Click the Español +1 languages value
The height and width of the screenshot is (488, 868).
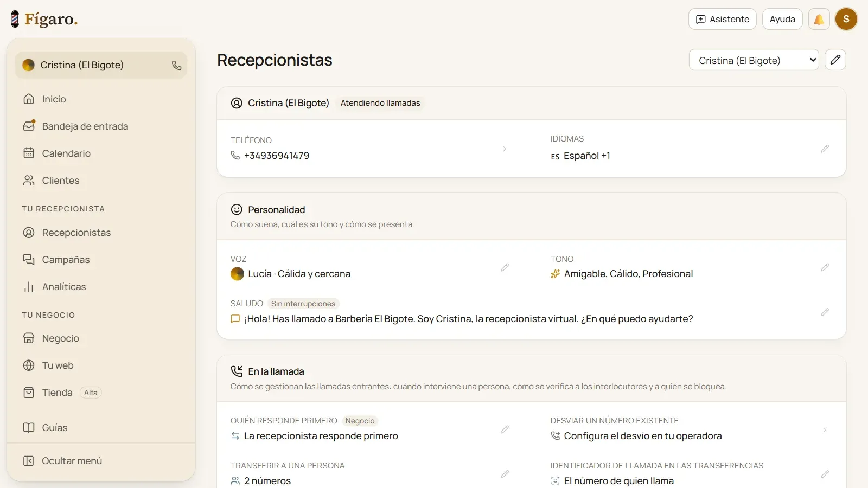coord(587,156)
